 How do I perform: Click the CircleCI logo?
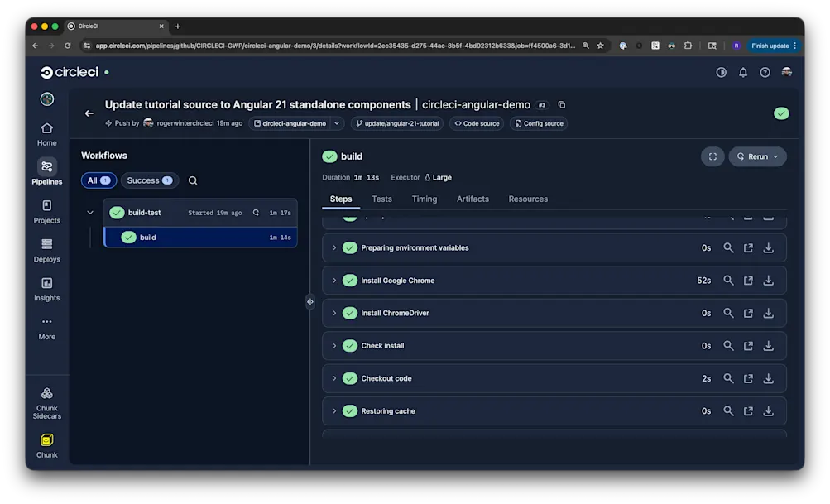click(x=70, y=72)
